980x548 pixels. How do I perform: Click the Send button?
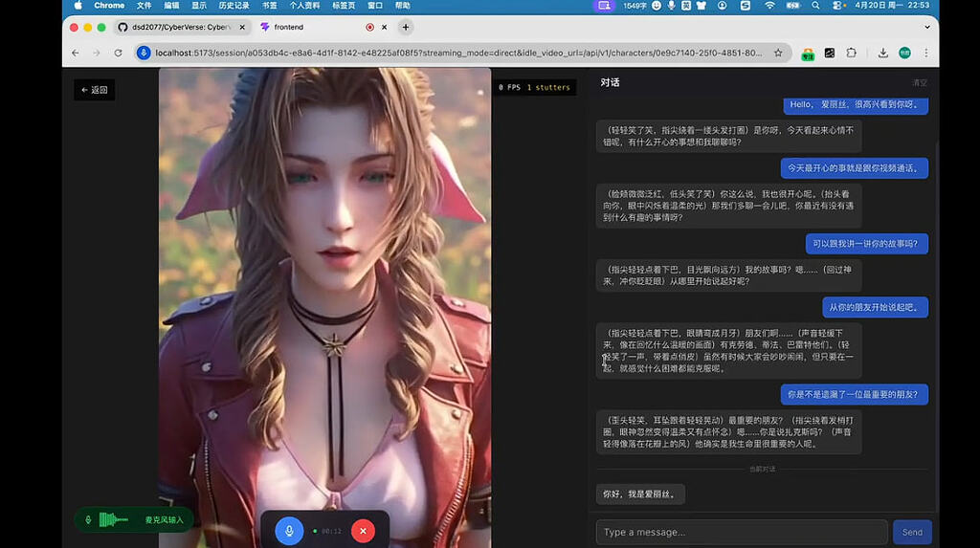click(912, 533)
